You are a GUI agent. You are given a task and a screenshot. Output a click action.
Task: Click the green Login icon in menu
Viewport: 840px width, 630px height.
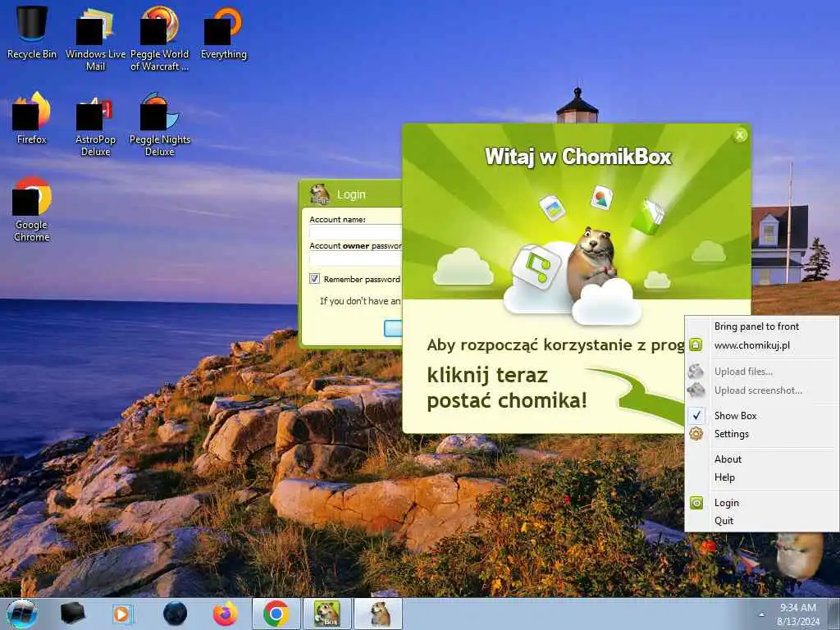pos(696,503)
